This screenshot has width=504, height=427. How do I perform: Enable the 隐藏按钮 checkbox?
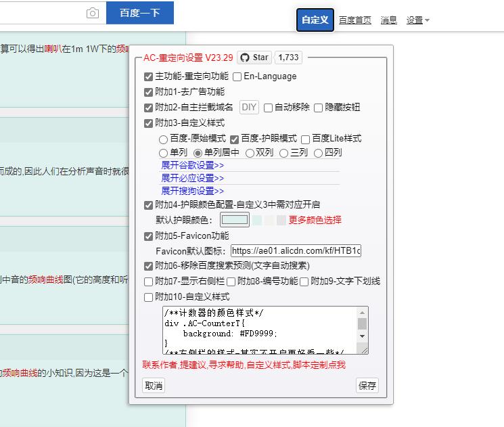pyautogui.click(x=318, y=108)
